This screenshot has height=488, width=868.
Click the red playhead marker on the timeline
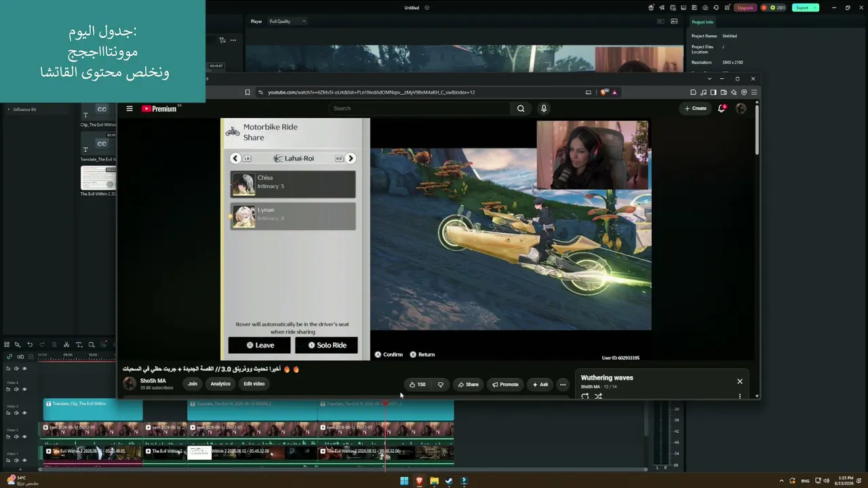(x=385, y=403)
